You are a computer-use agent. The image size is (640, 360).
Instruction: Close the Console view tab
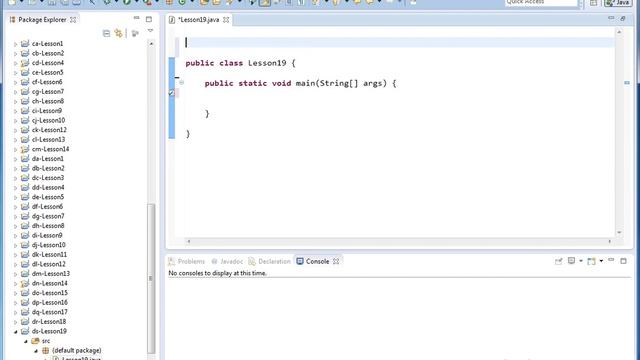[x=336, y=261]
